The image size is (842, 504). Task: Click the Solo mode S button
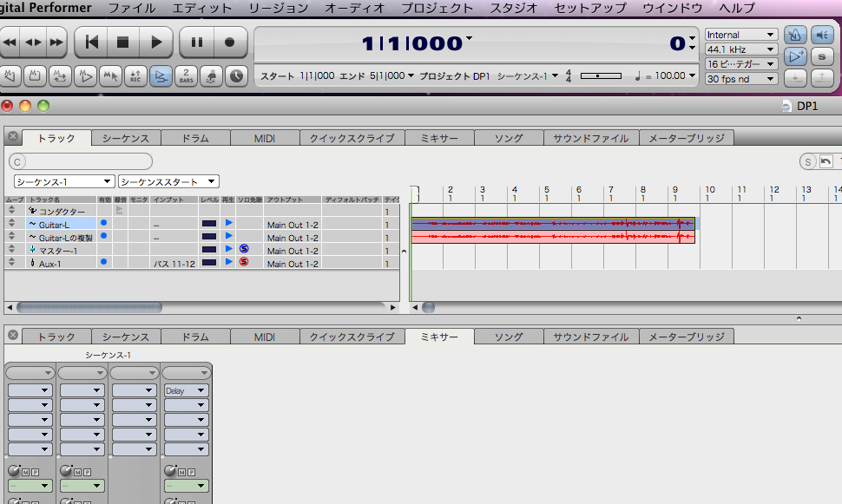[821, 56]
